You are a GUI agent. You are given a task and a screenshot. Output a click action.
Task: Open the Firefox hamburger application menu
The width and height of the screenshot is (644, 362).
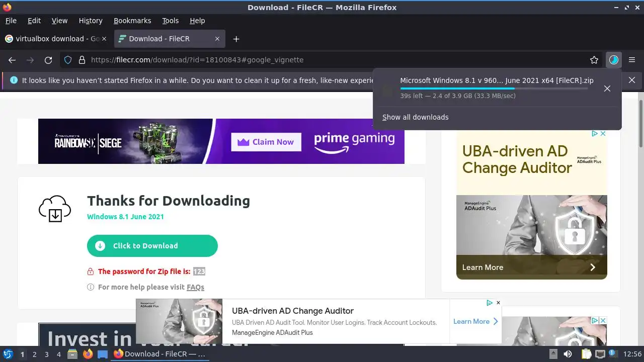[632, 60]
